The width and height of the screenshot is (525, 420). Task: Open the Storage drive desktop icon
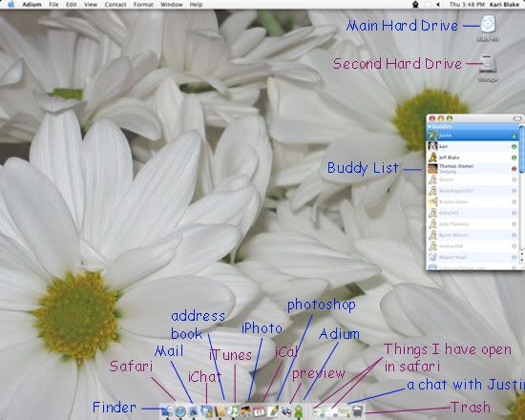pos(488,64)
